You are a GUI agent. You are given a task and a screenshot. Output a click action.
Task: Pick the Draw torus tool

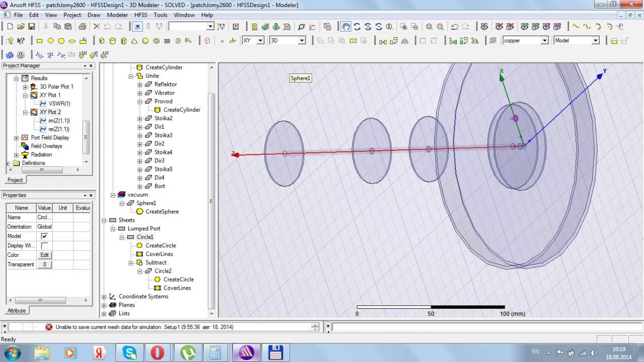[156, 41]
